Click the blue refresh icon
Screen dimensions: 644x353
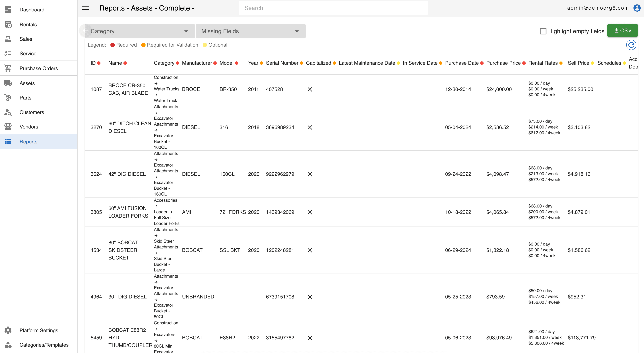(x=631, y=45)
